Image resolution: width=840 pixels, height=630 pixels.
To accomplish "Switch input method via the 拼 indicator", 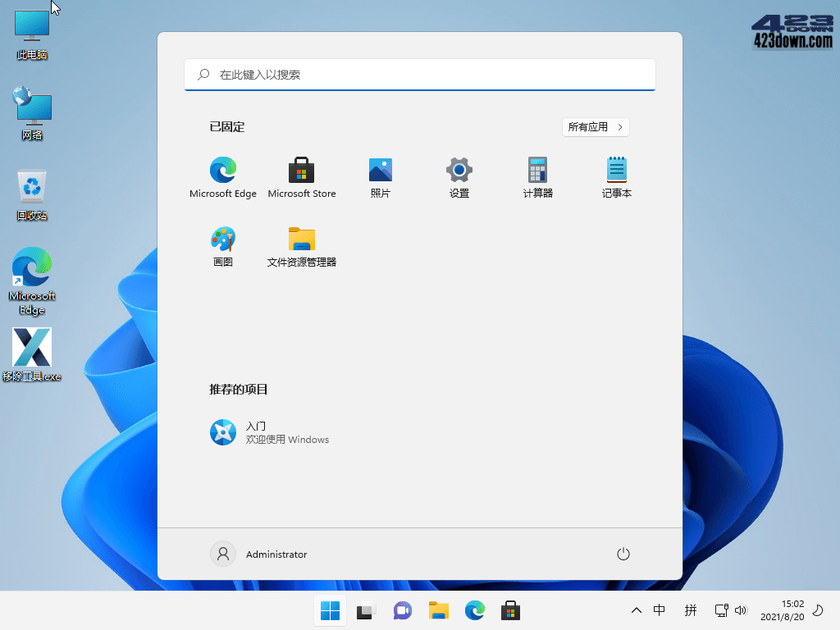I will (x=691, y=610).
